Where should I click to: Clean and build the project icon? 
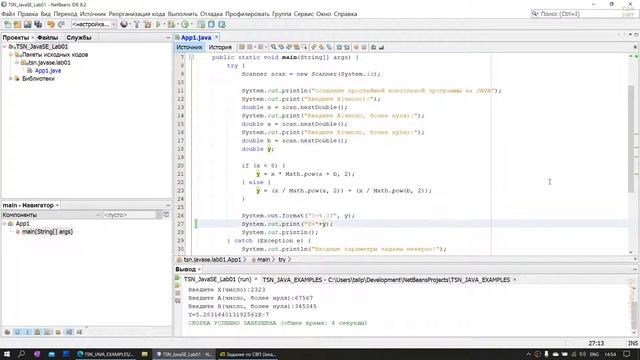[147, 24]
